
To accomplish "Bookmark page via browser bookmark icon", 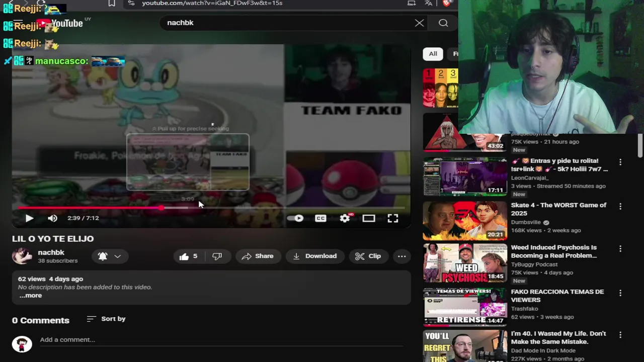I will (x=112, y=3).
